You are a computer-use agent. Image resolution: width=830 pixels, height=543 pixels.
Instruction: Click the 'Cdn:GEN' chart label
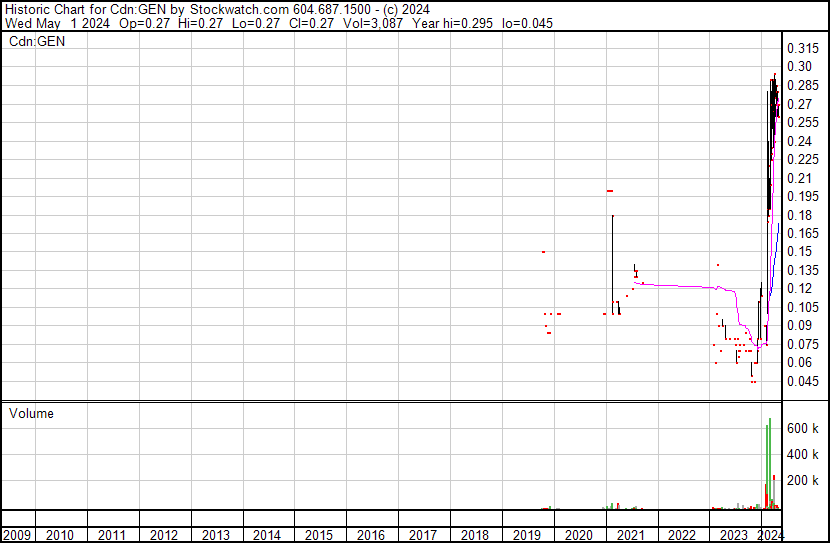pyautogui.click(x=37, y=41)
